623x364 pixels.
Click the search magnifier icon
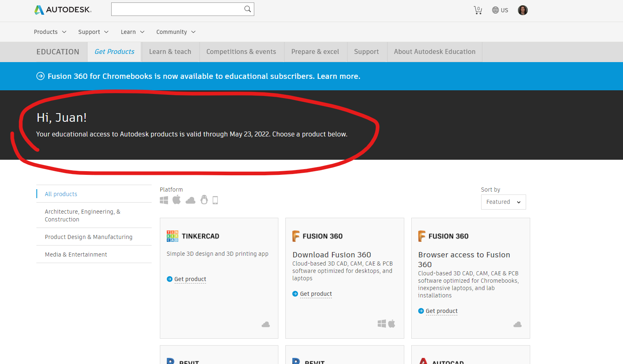click(247, 9)
